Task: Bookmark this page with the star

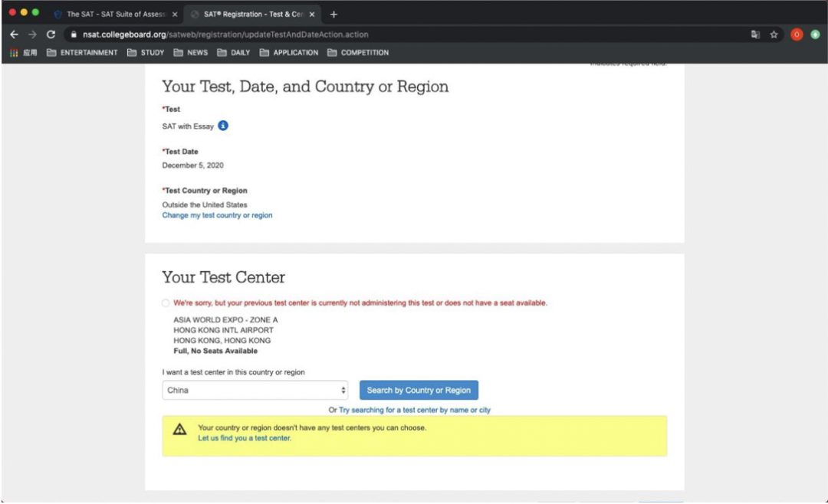Action: tap(774, 34)
